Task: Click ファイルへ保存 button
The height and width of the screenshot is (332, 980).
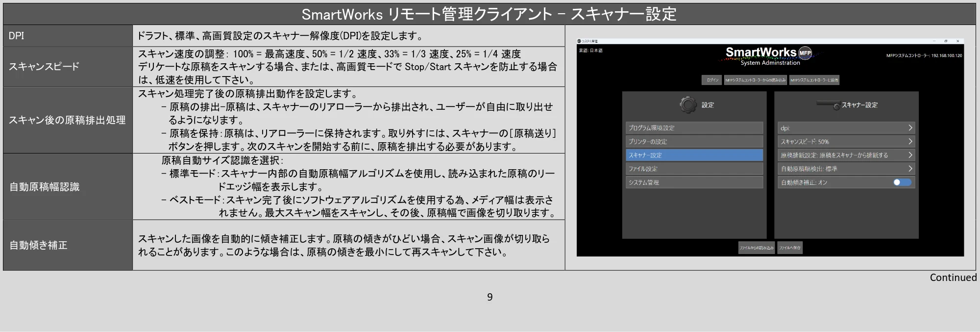Action: (790, 248)
